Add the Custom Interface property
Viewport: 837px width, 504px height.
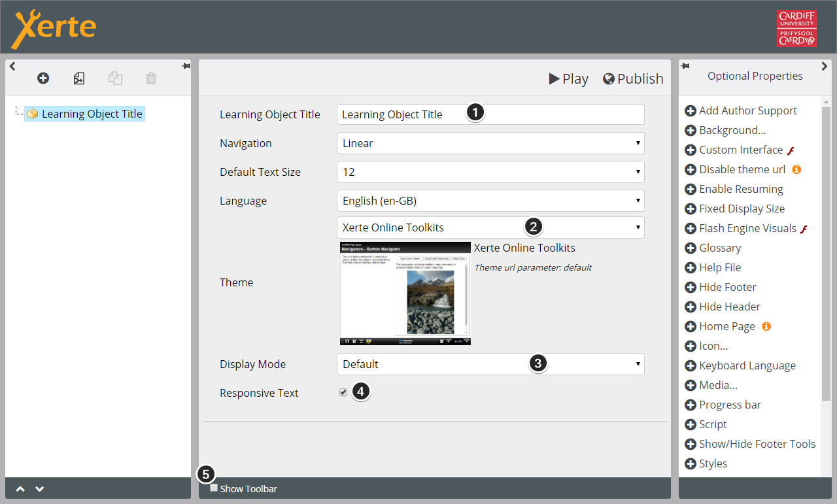tap(734, 150)
